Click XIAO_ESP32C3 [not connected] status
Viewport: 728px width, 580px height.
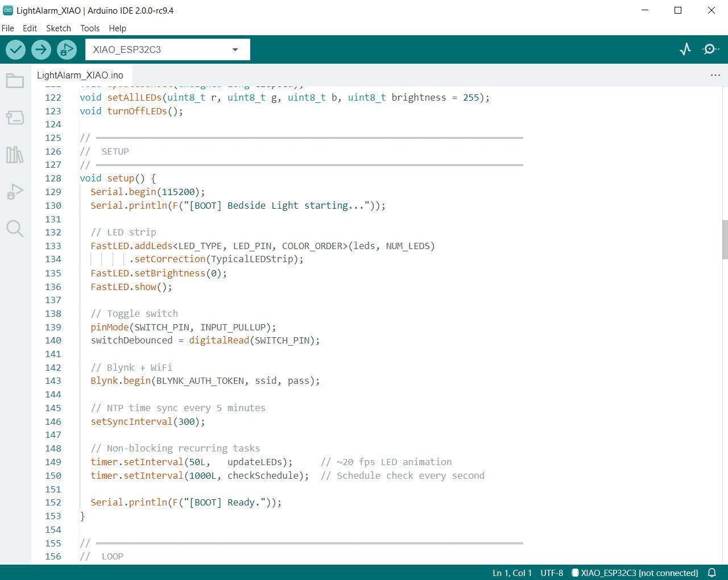pyautogui.click(x=635, y=573)
